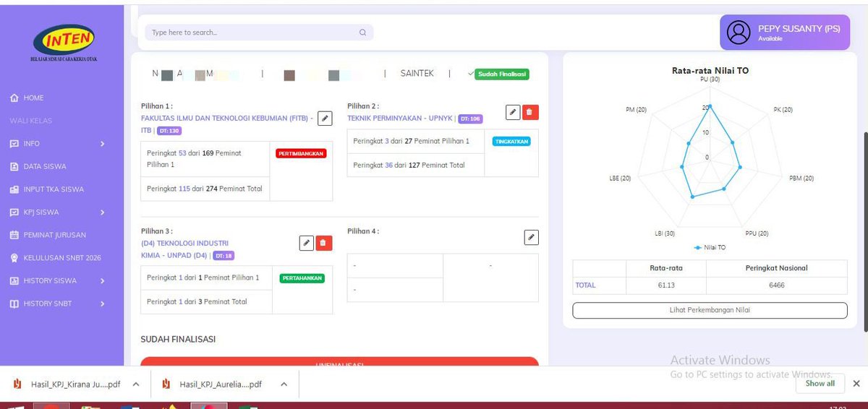This screenshot has height=409, width=868.
Task: Click the PEMINAT JURUSAN calendar icon
Action: (x=14, y=235)
